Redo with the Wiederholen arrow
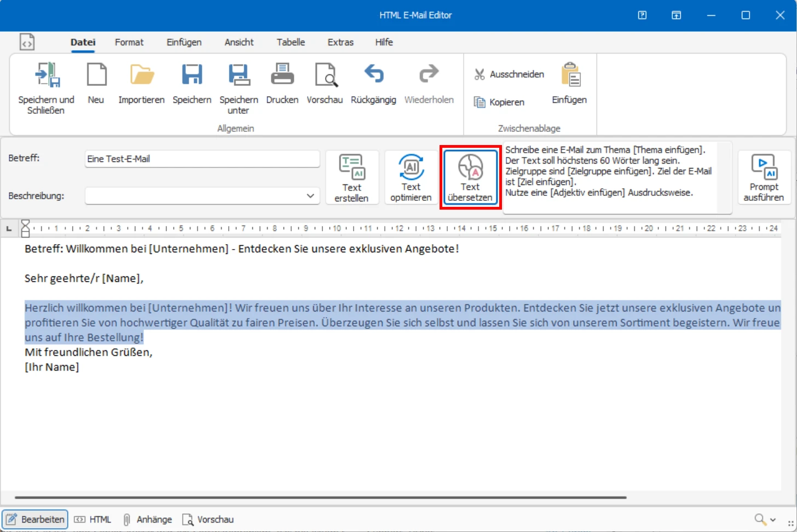The width and height of the screenshot is (797, 532). (x=429, y=74)
